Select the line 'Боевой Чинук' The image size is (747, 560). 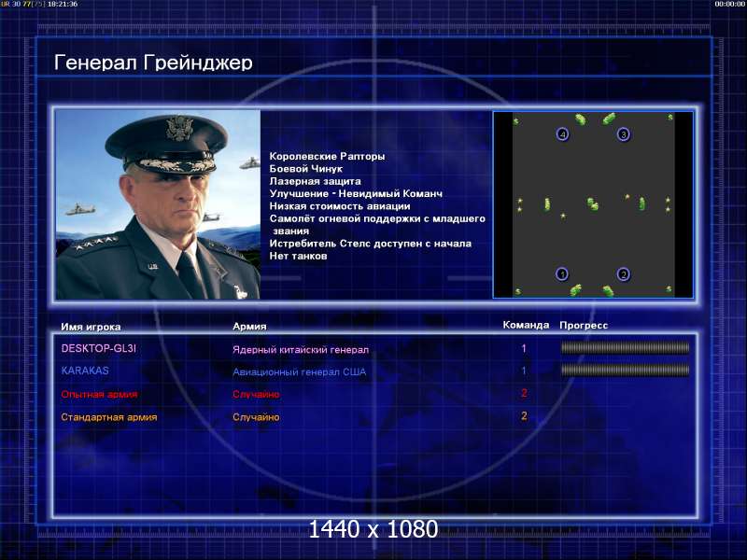click(306, 169)
